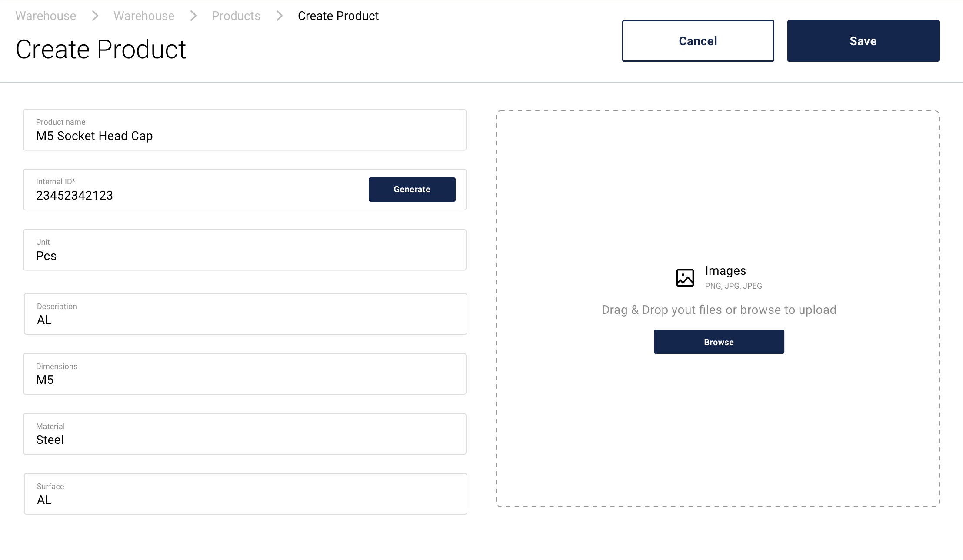Viewport: 963px width, 560px height.
Task: Click the Create Product page title
Action: [101, 49]
